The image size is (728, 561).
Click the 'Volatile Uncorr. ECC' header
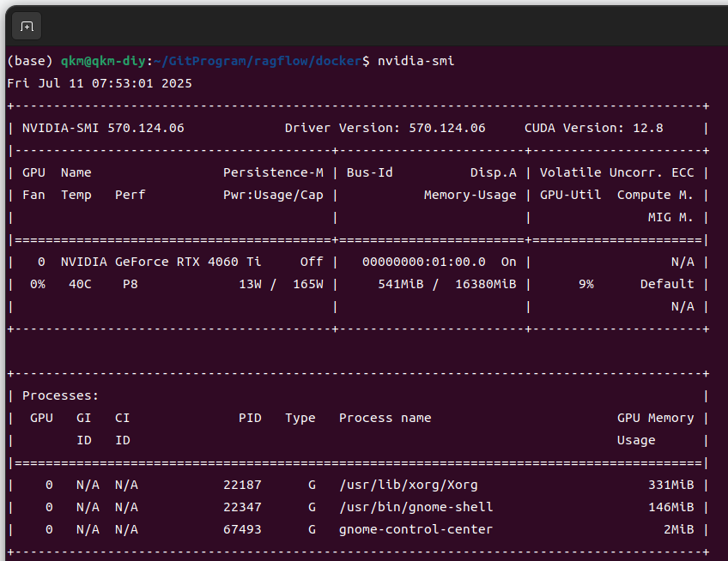(616, 172)
